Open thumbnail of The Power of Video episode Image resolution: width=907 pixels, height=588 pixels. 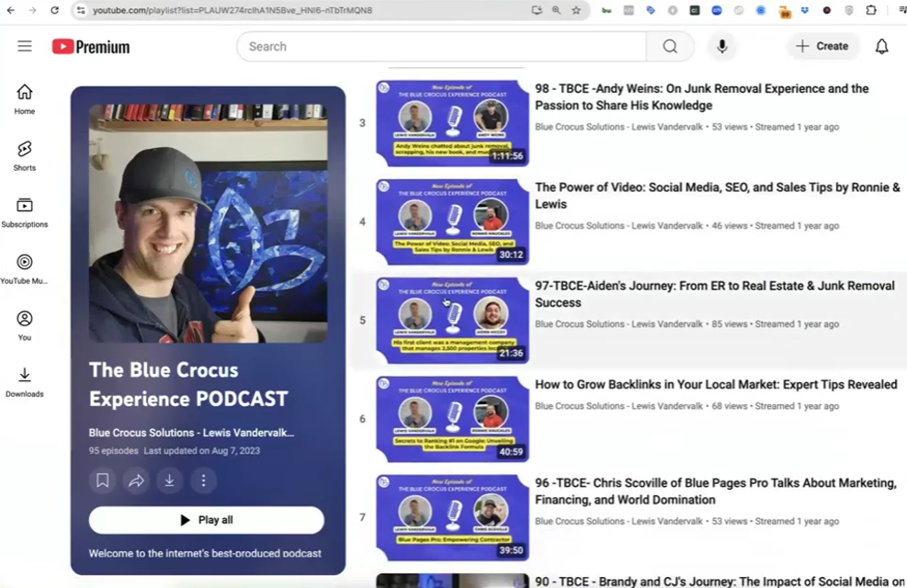(452, 222)
